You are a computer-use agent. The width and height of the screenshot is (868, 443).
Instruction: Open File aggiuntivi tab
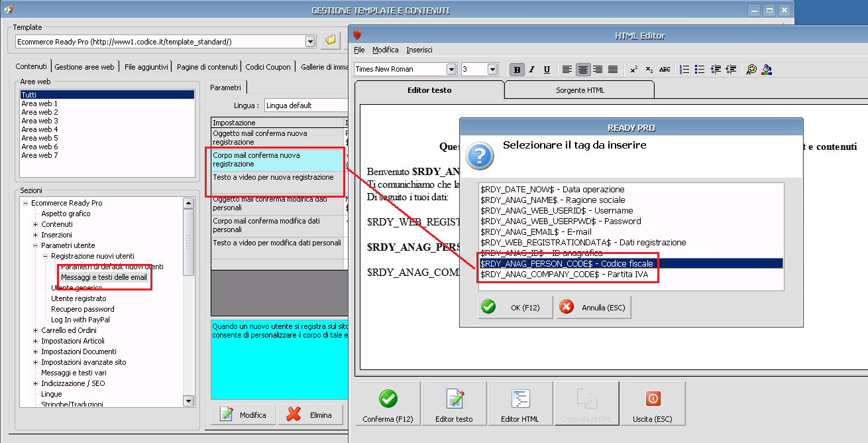tap(146, 67)
